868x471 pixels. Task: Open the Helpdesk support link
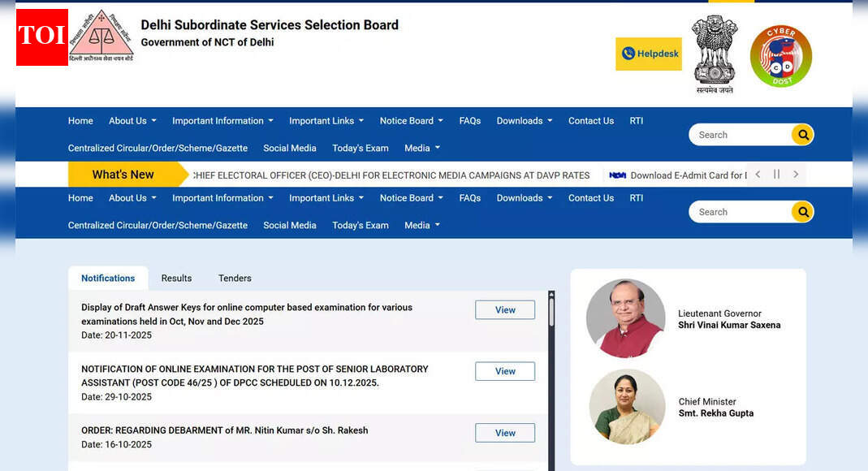click(648, 54)
